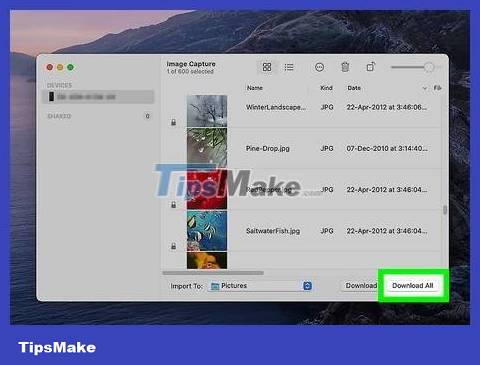The image size is (480, 365).
Task: Click the Import To stepper arrows
Action: [307, 286]
